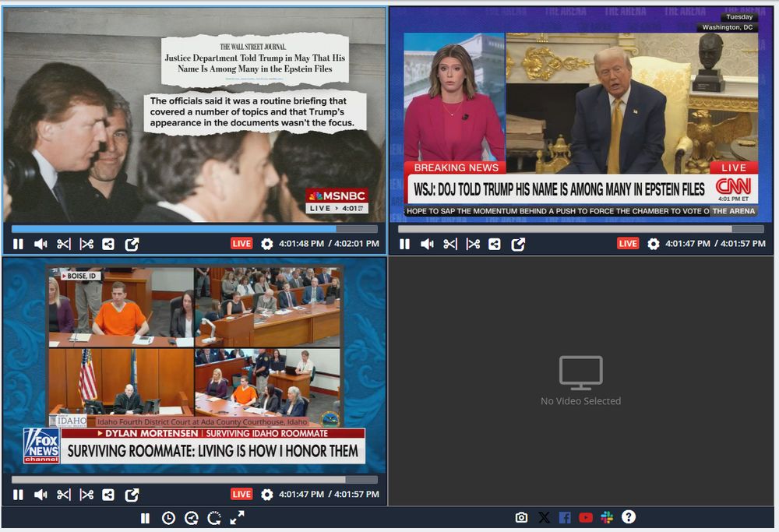Mute the CNN panel audio
Viewport: 779px width, 532px height.
[427, 244]
